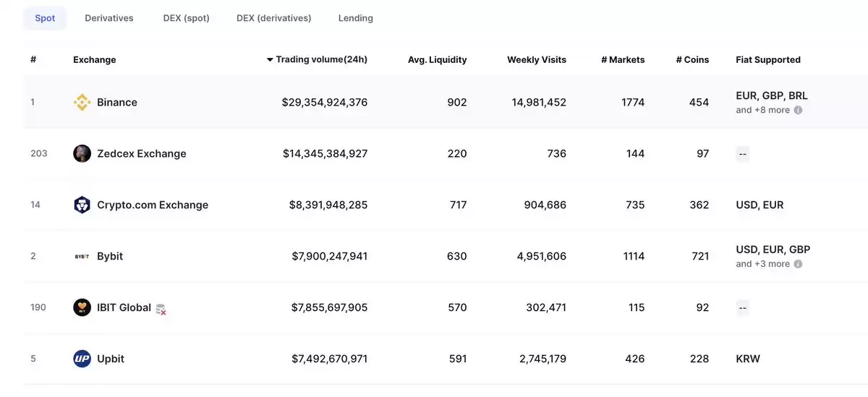The width and height of the screenshot is (868, 397).
Task: Click Crypto.com weekly visits 904,686
Action: pyautogui.click(x=545, y=205)
